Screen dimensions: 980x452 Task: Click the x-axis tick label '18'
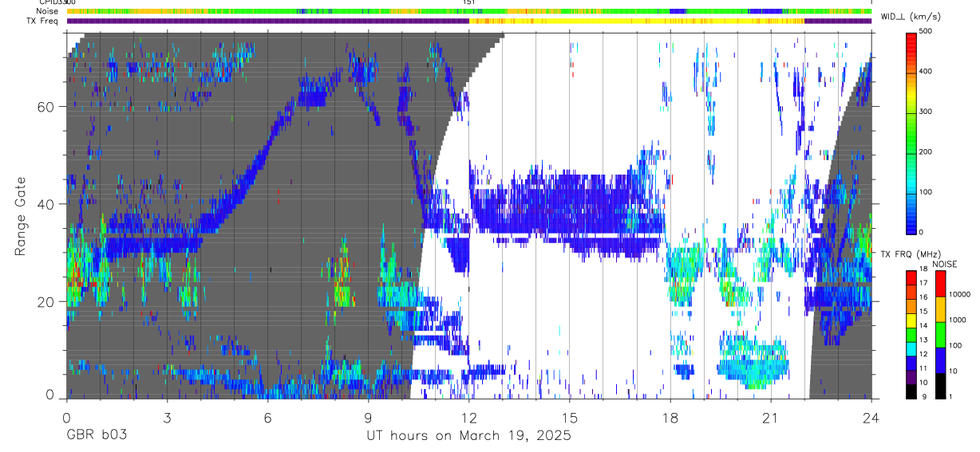point(670,417)
